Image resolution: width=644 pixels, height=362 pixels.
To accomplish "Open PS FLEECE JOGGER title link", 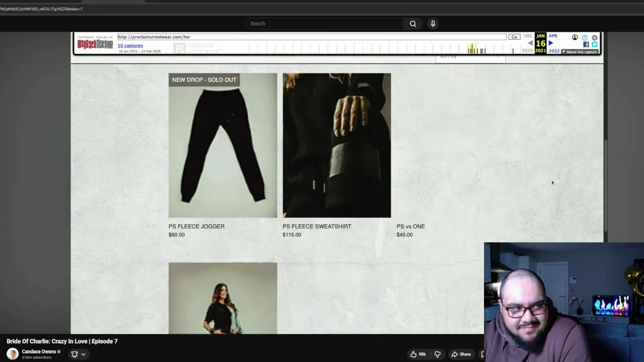I will tap(197, 226).
